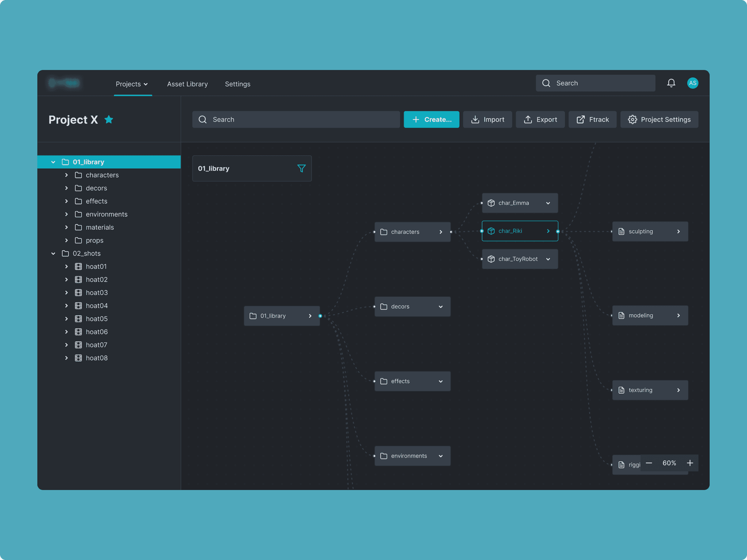This screenshot has width=747, height=560.
Task: Click the Import button
Action: pyautogui.click(x=487, y=120)
